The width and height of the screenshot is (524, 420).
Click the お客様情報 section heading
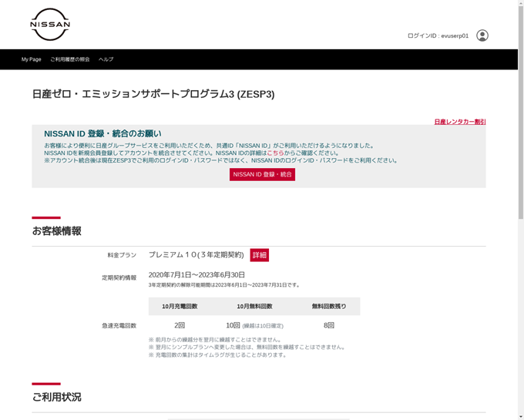click(56, 231)
